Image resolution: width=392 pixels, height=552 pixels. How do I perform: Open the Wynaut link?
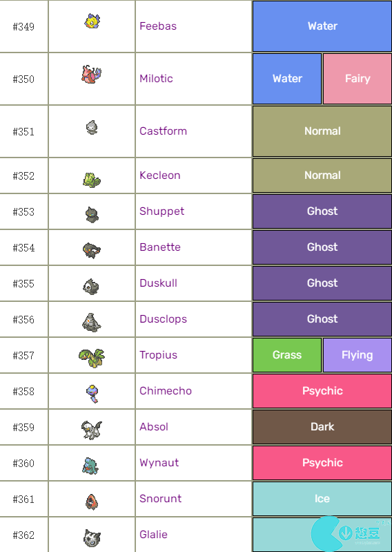pos(159,463)
